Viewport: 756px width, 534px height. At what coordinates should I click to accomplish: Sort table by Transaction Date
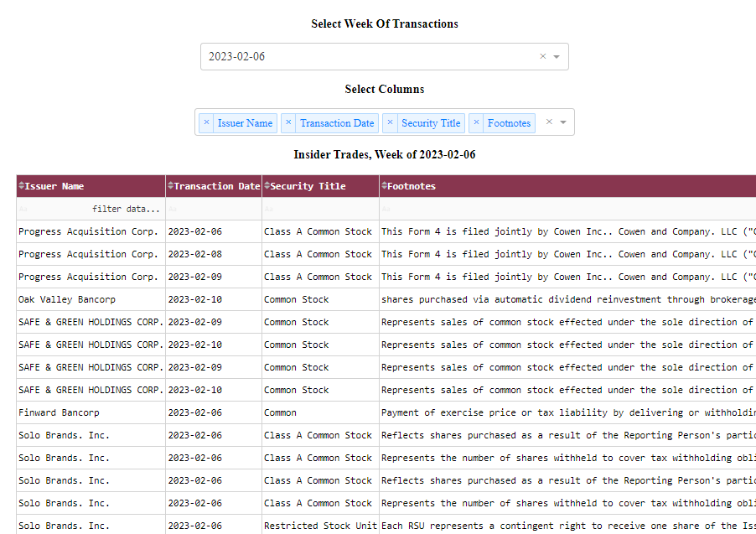coord(171,186)
